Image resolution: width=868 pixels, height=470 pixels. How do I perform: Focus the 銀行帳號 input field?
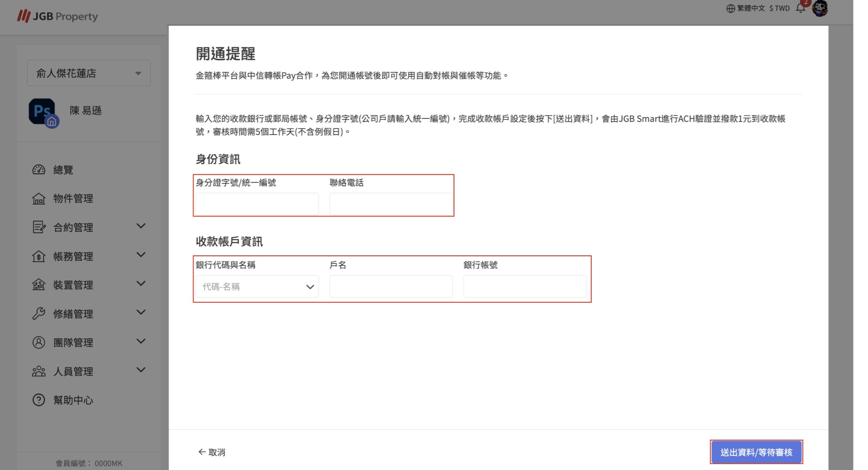point(524,287)
